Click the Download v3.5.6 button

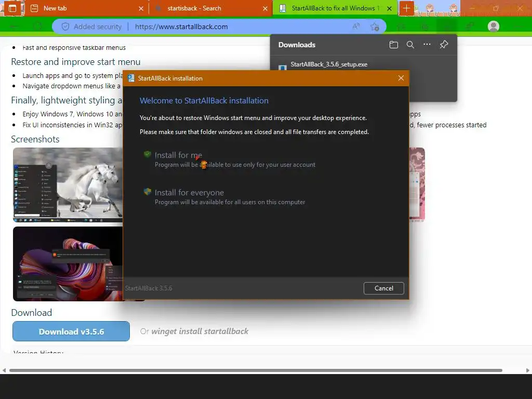click(x=71, y=331)
